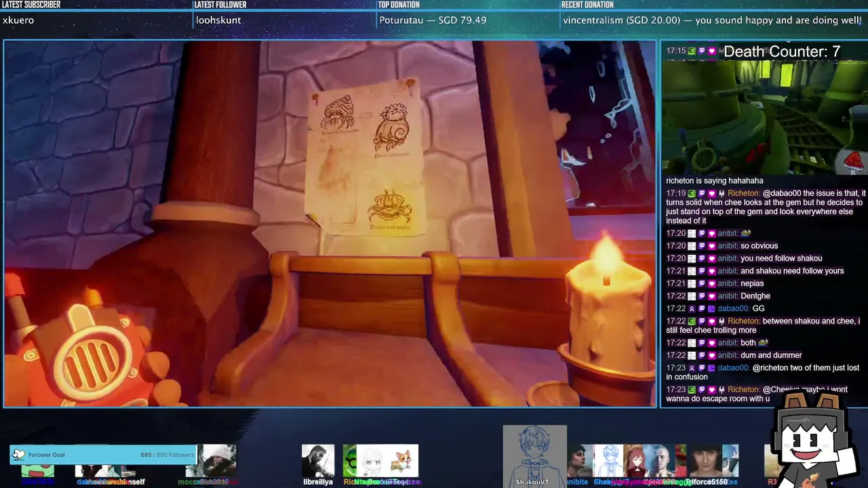Click the Richeton username in the 17:19 message

pyautogui.click(x=744, y=193)
